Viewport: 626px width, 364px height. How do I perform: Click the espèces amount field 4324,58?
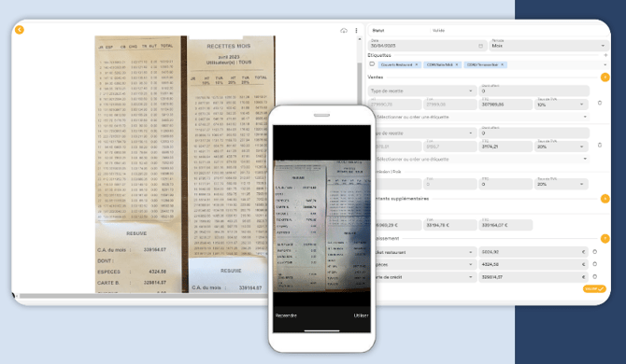(533, 264)
